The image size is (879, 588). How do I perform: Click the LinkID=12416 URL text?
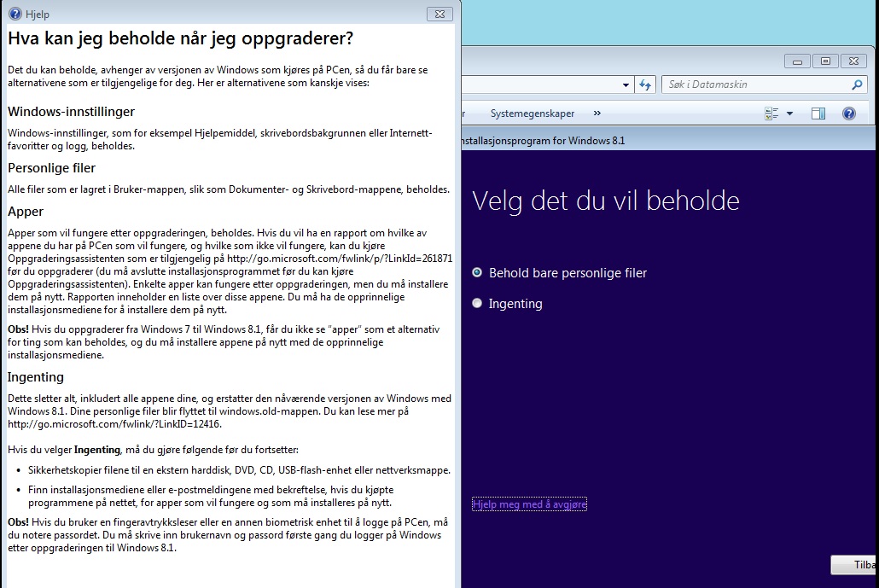click(x=114, y=424)
